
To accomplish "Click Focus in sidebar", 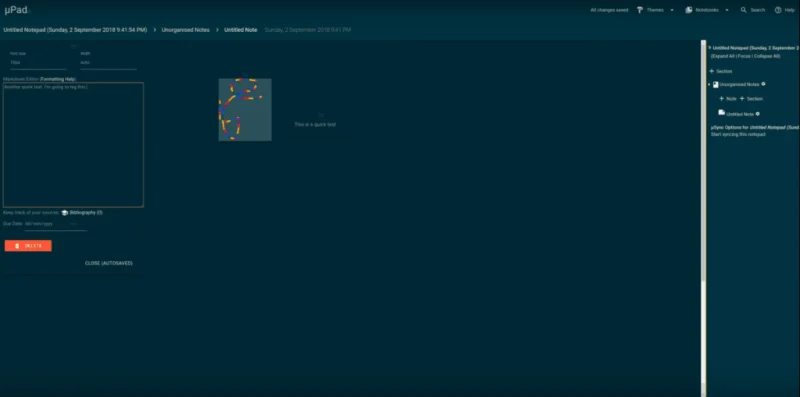I will tap(744, 56).
